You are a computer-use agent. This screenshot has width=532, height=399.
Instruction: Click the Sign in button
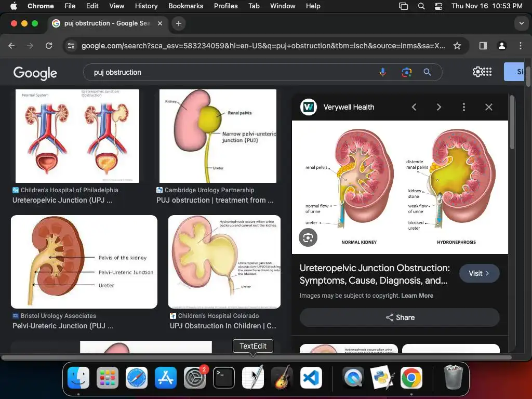[x=514, y=72]
